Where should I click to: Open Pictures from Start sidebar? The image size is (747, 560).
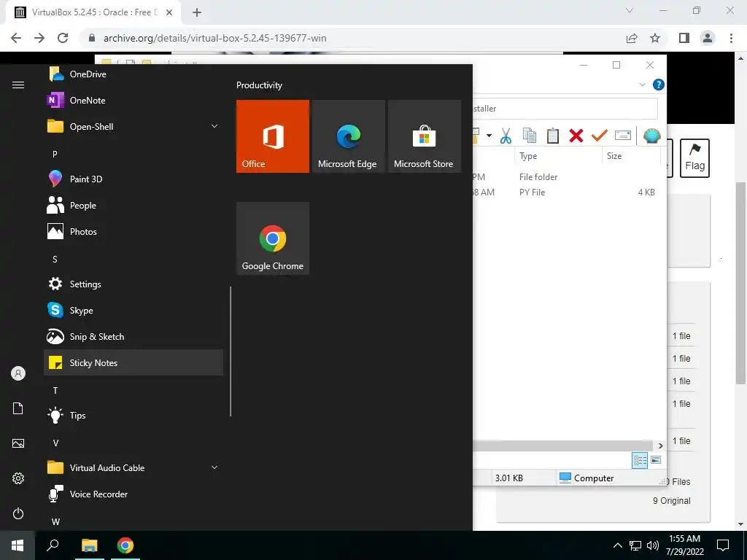point(18,443)
